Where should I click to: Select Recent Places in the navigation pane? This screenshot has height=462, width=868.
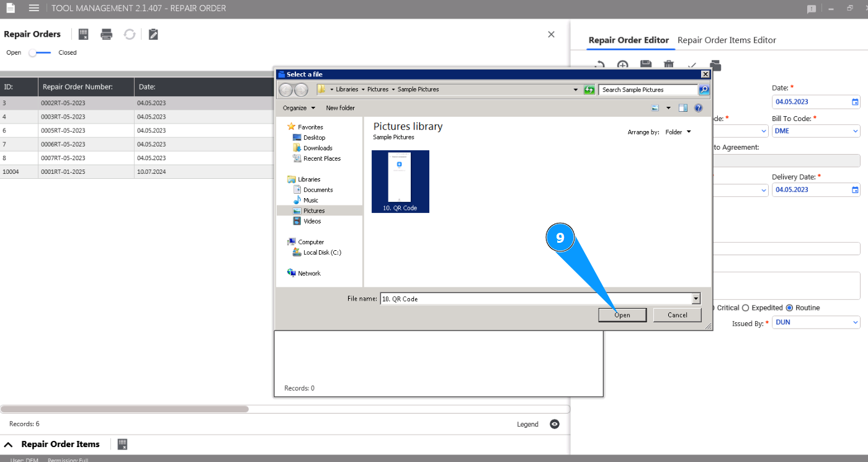(322, 158)
